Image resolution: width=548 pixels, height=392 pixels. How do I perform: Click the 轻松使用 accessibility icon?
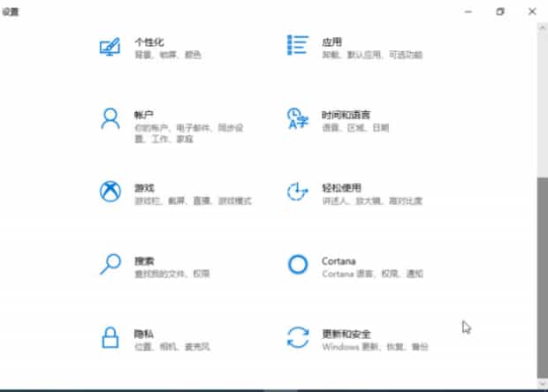(x=297, y=192)
